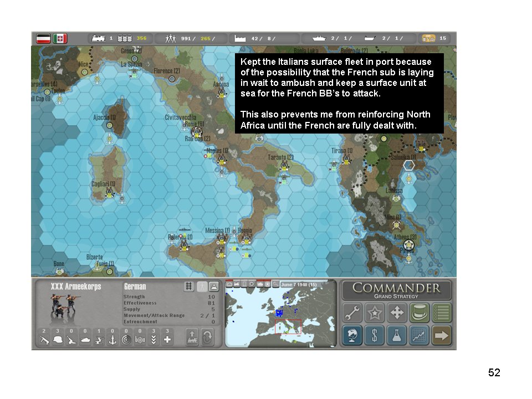The image size is (532, 399).
Task: Open the dollar sign purchase screen
Action: pyautogui.click(x=374, y=335)
